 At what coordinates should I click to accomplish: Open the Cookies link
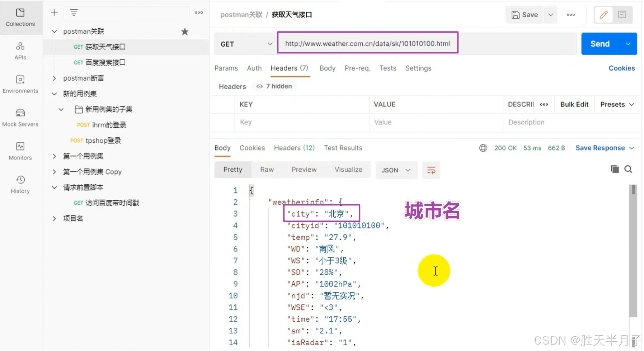622,68
